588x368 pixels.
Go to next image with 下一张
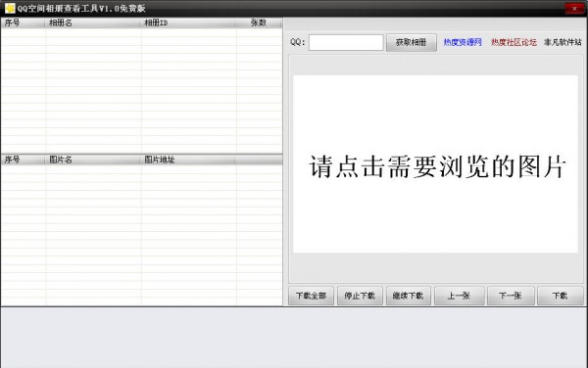[511, 296]
